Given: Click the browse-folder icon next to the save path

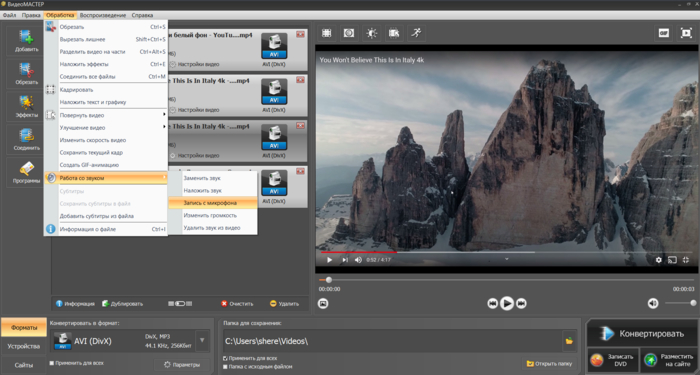Looking at the screenshot, I should coord(569,341).
